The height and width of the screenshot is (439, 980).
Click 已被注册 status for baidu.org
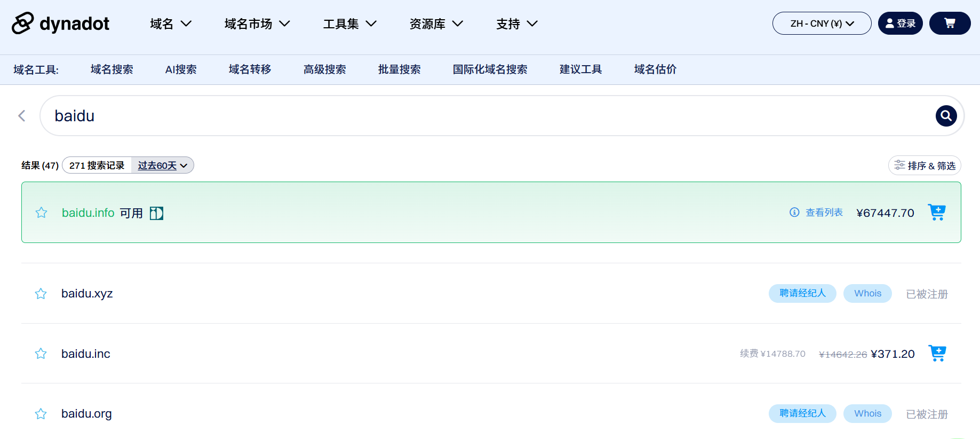pos(927,414)
